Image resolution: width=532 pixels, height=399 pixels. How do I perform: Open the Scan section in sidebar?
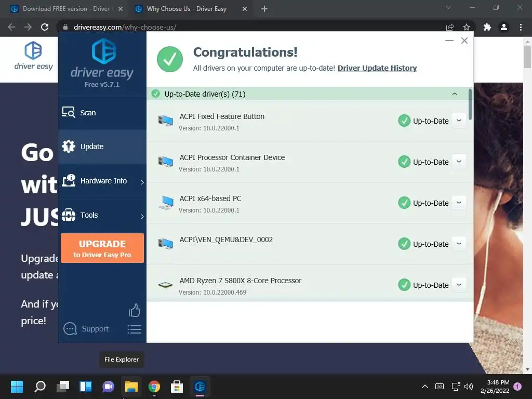tap(102, 113)
